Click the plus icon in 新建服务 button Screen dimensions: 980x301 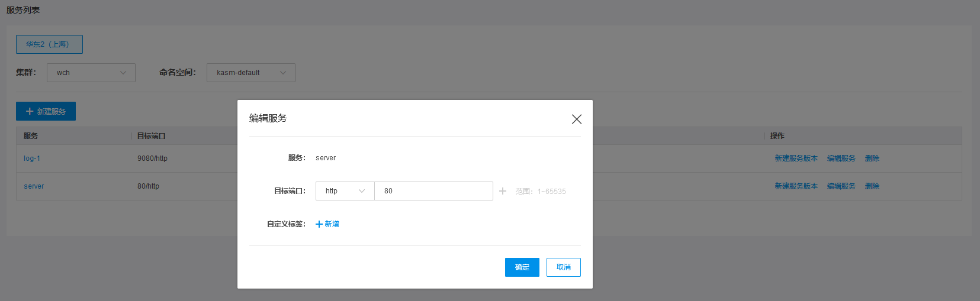[30, 111]
